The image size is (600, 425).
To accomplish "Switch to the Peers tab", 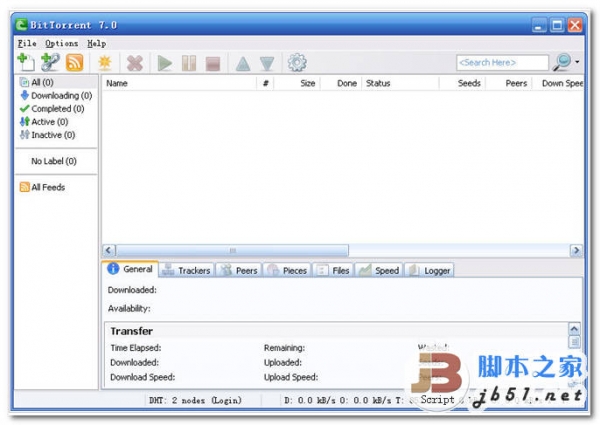I will (x=239, y=270).
